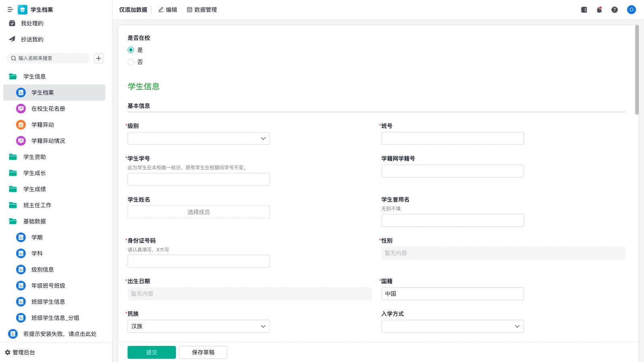Viewport: 644px width, 362px height.
Task: Click the plus icon next to search box
Action: click(x=98, y=58)
